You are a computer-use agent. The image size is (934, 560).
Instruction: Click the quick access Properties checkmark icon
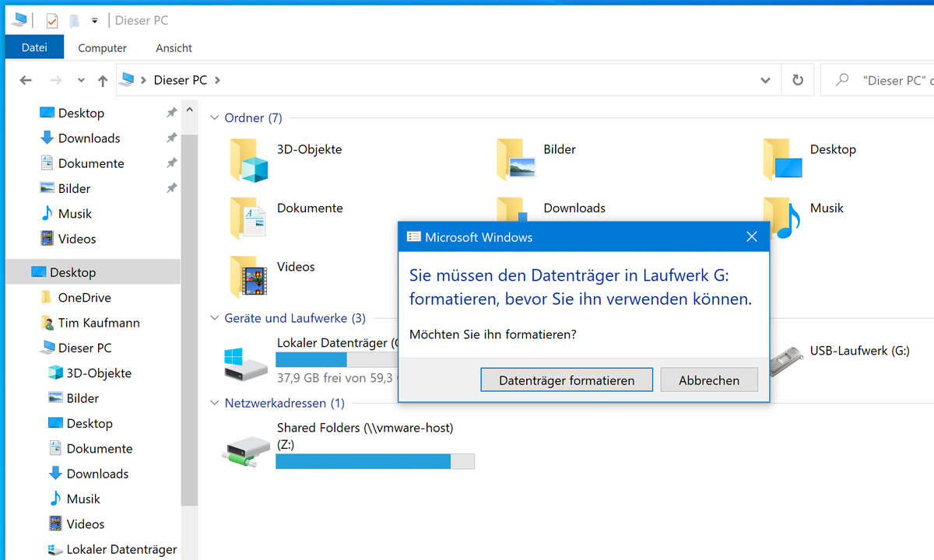coord(52,20)
